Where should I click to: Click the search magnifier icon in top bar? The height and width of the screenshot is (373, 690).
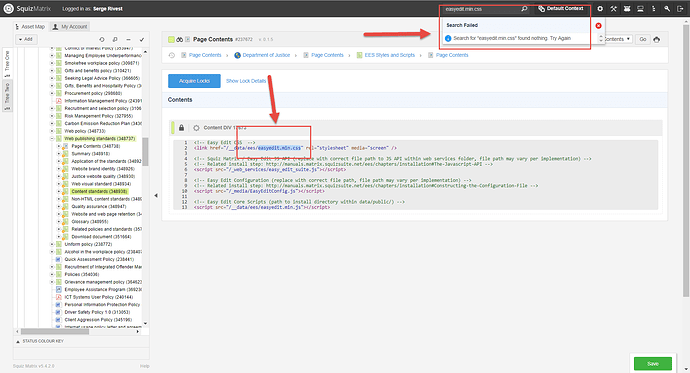[x=524, y=9]
